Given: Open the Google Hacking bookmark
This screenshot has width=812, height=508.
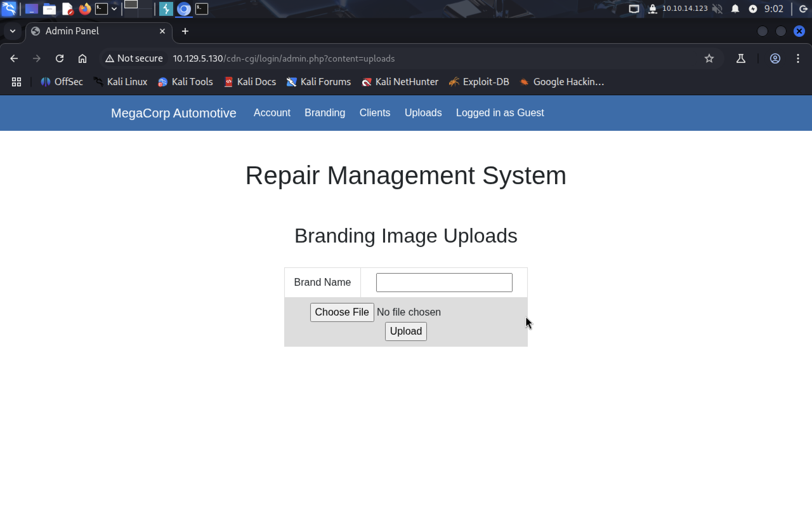Looking at the screenshot, I should click(562, 82).
